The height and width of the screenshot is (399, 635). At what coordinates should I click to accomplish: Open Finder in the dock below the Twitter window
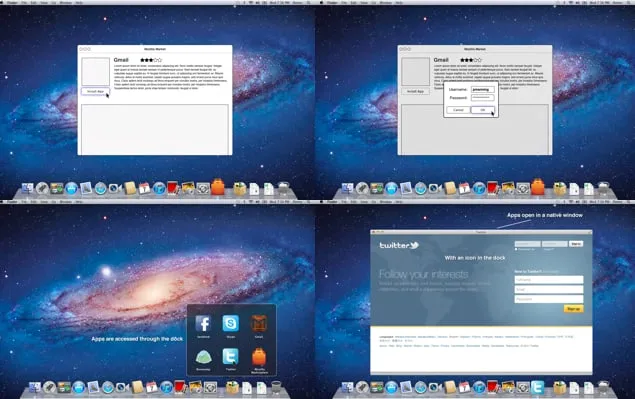[347, 388]
